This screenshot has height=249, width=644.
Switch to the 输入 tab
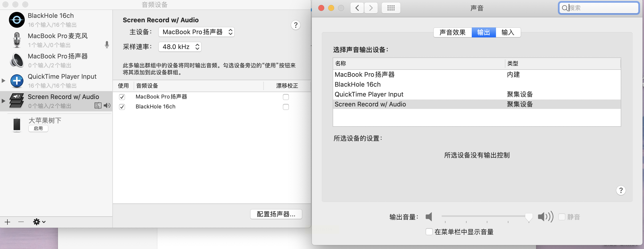click(508, 32)
